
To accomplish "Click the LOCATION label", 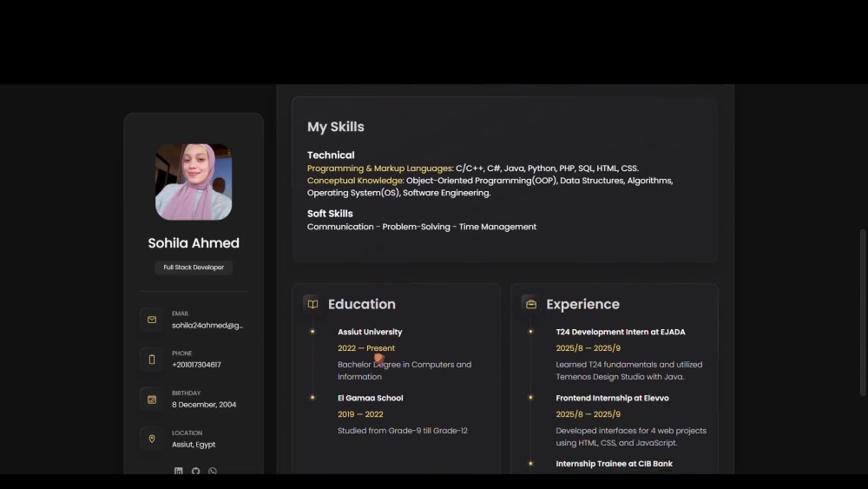I will point(187,433).
